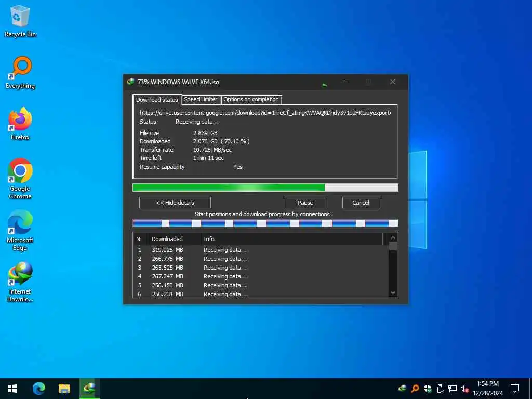Screen dimensions: 532x399
Task: Switch to the Download status tab
Action: (157, 100)
